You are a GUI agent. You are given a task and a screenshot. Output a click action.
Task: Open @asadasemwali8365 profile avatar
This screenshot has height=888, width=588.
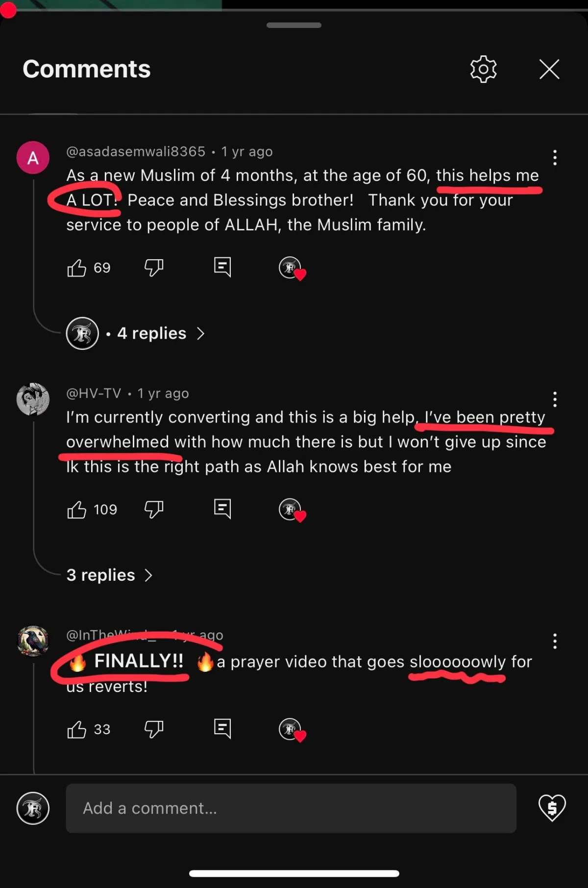point(33,158)
